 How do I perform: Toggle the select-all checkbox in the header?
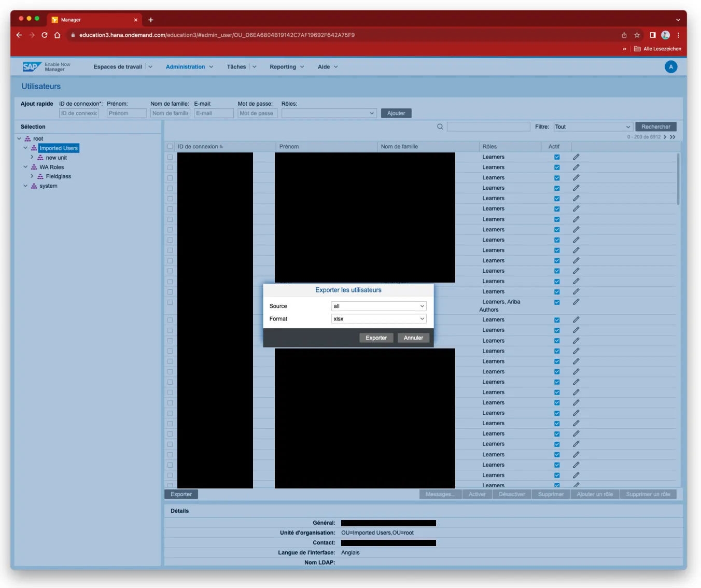pos(170,147)
